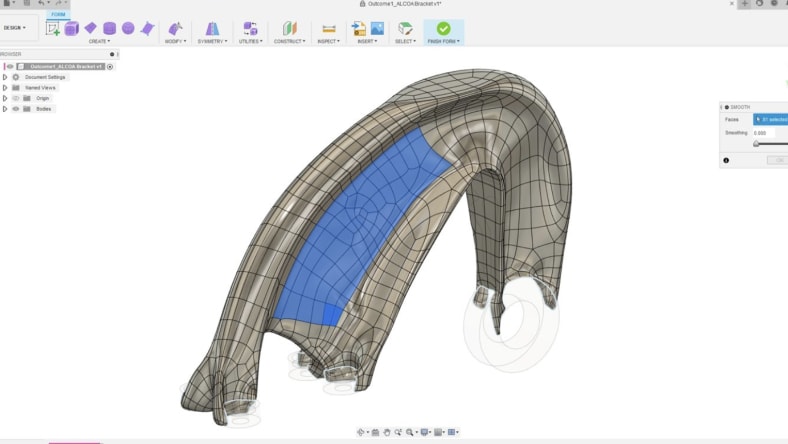The height and width of the screenshot is (444, 788).
Task: Toggle visibility of Outcome1_ALCOA Bracket component
Action: coord(10,66)
